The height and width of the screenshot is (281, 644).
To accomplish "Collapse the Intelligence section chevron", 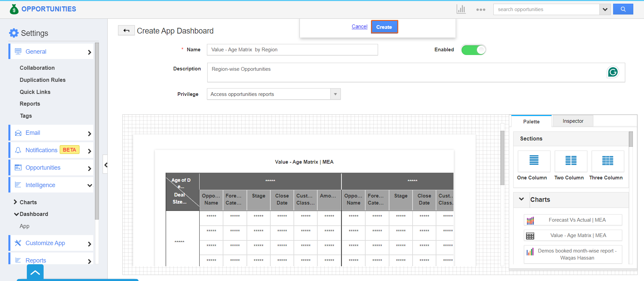I will click(x=90, y=185).
